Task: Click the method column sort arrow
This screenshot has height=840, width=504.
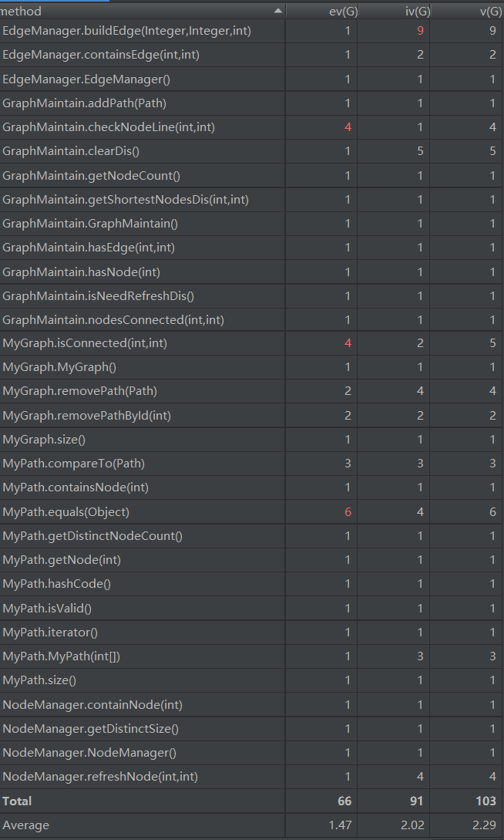Action: coord(277,11)
